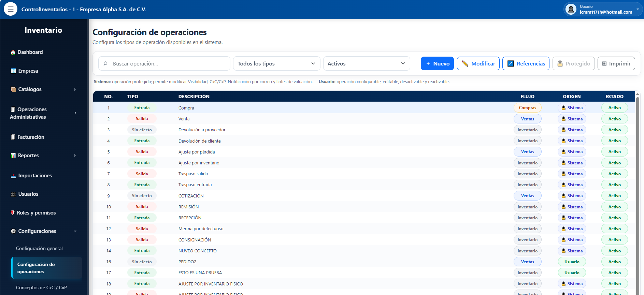Click the Usuarios people icon
644x295 pixels.
coord(13,194)
